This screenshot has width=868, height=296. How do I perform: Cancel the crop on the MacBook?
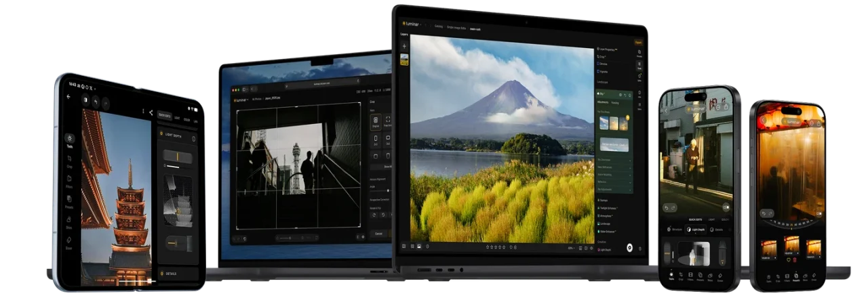tap(378, 234)
